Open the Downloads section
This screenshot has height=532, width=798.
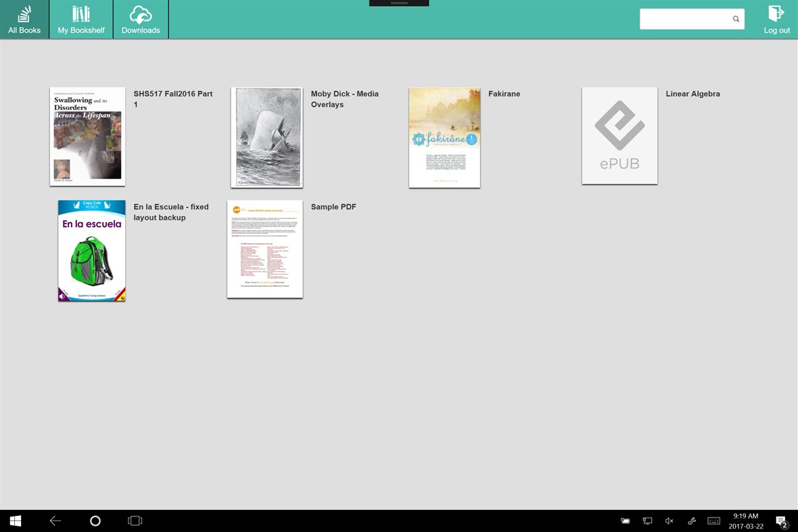coord(140,18)
